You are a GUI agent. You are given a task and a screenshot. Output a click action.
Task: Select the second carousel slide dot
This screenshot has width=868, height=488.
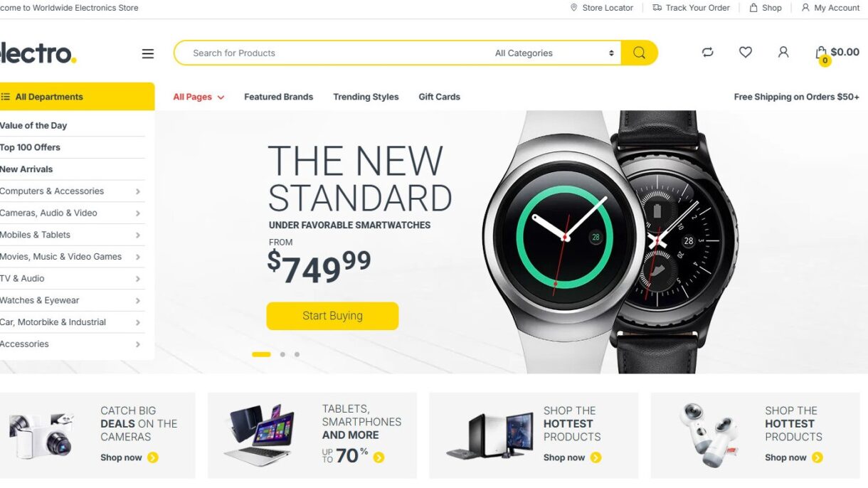point(282,354)
